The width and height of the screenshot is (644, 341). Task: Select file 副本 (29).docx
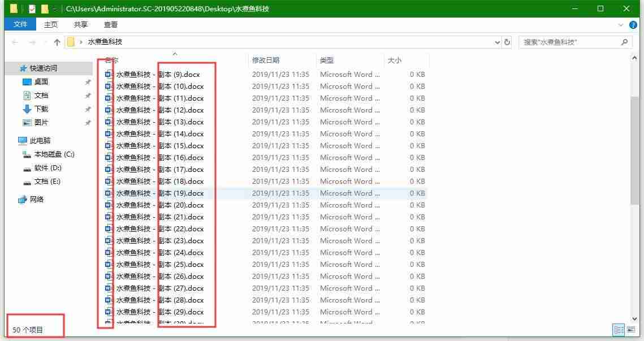coord(160,312)
